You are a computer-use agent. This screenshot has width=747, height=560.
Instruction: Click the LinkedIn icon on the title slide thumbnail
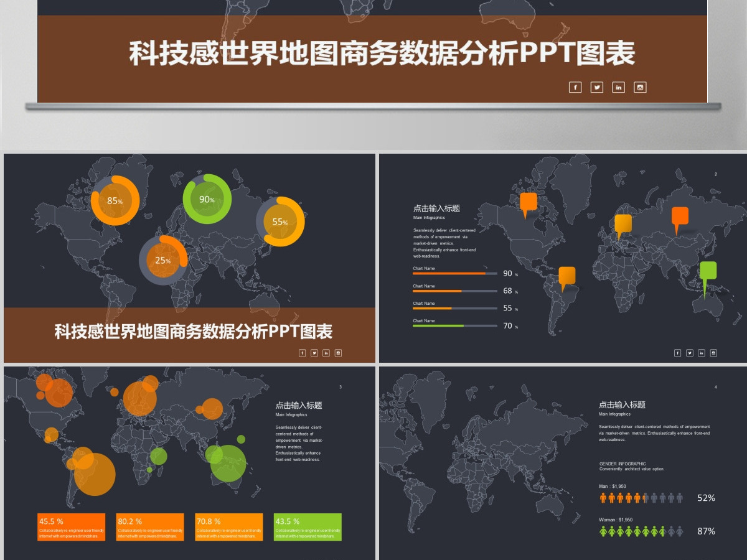coord(326,353)
